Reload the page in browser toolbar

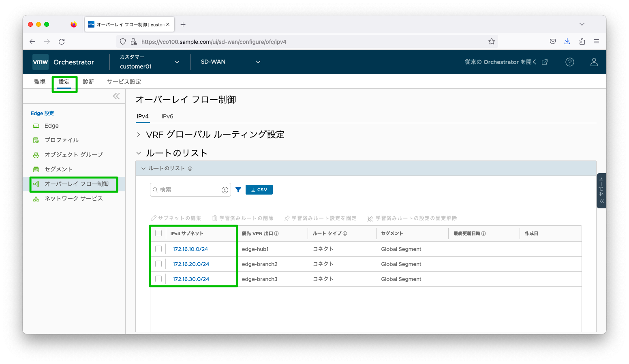(x=62, y=41)
